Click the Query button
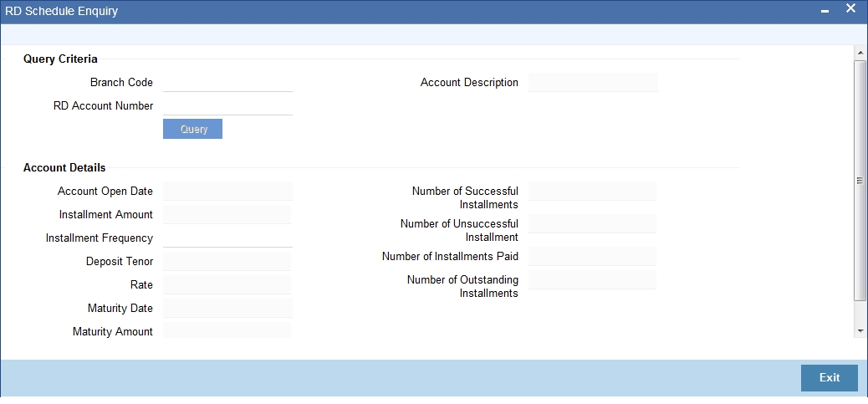Viewport: 868px width, 404px height. 192,129
